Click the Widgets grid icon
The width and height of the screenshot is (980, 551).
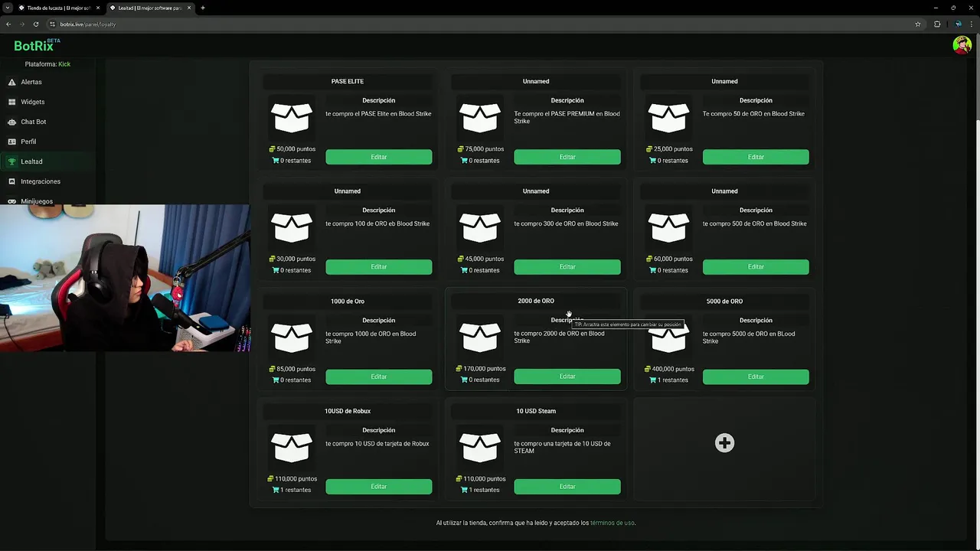(12, 102)
